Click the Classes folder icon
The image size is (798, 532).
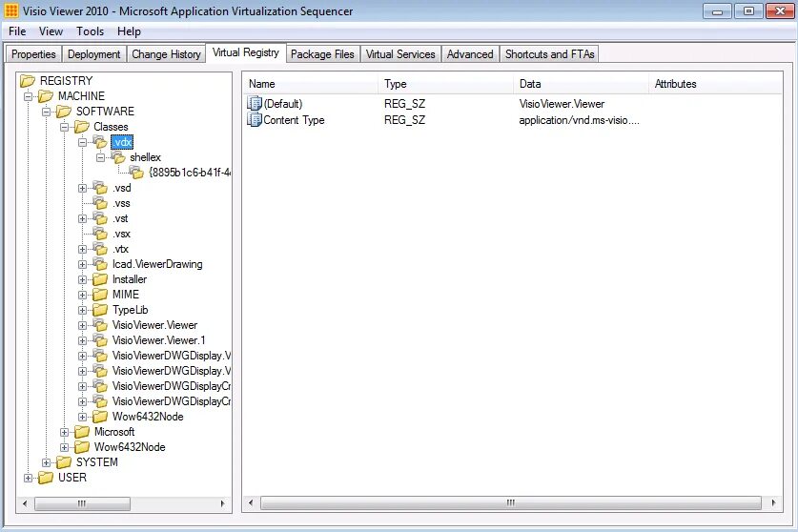coord(82,127)
